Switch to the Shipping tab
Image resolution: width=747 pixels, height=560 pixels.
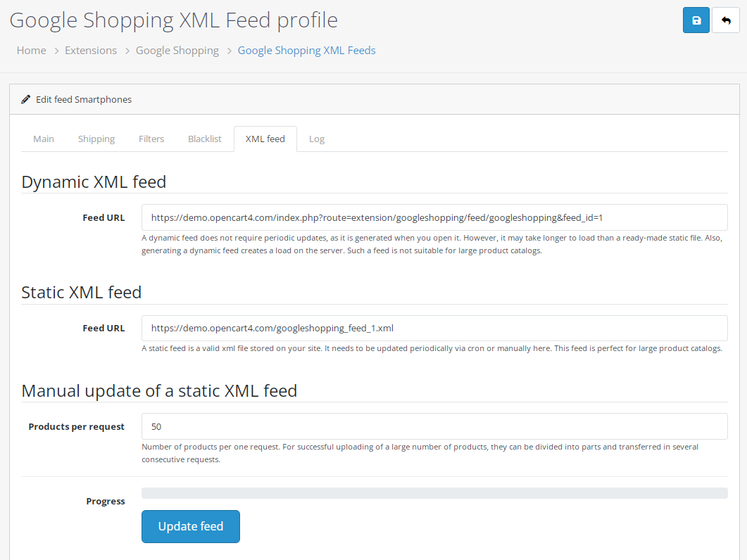pyautogui.click(x=96, y=139)
